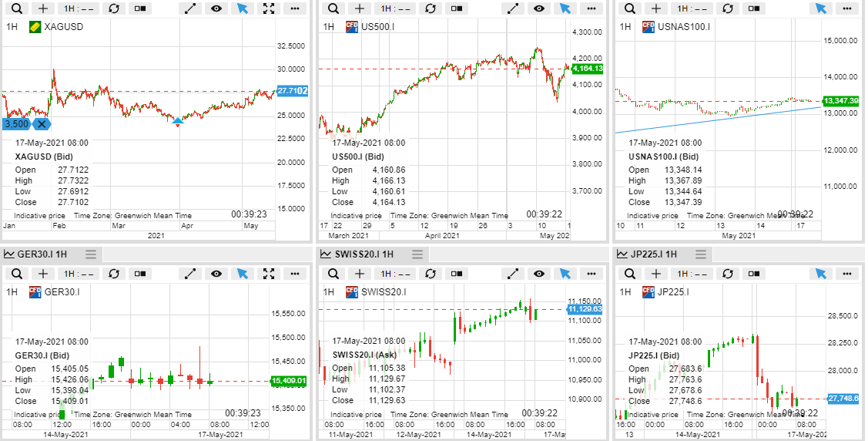Open hamburger menu next to JP225.I 1H tab
Viewport: 868px width, 441px height.
pyautogui.click(x=701, y=254)
